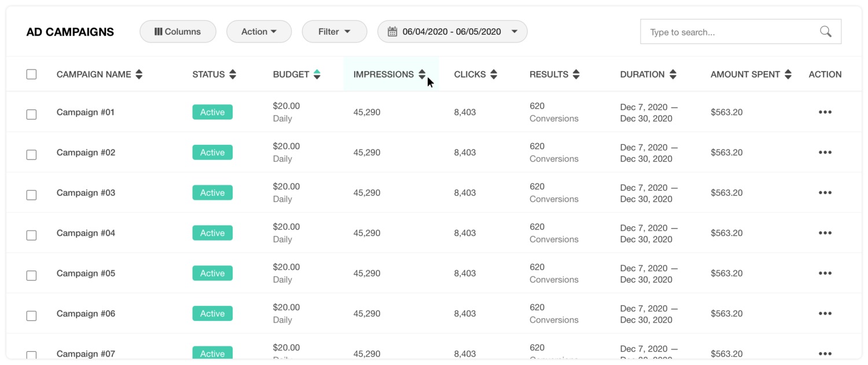Sort by Campaign Name column arrows
868x365 pixels.
coord(139,74)
